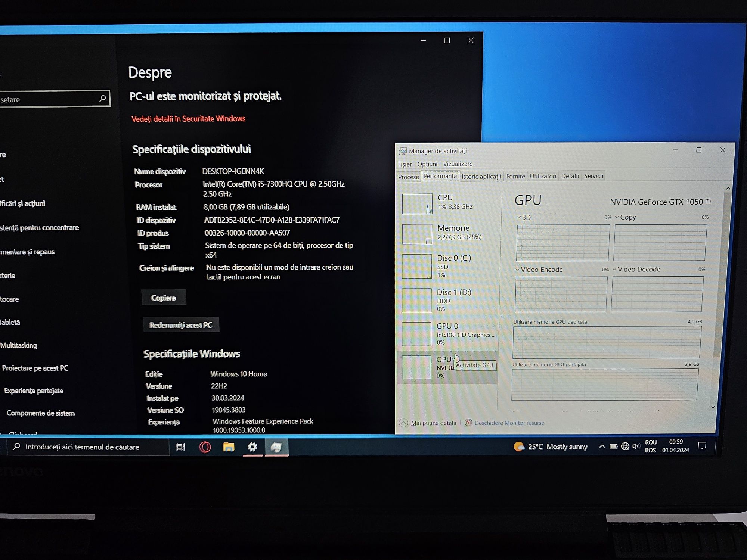747x560 pixels.
Task: Open the Copy graph engine dropdown
Action: pos(617,217)
